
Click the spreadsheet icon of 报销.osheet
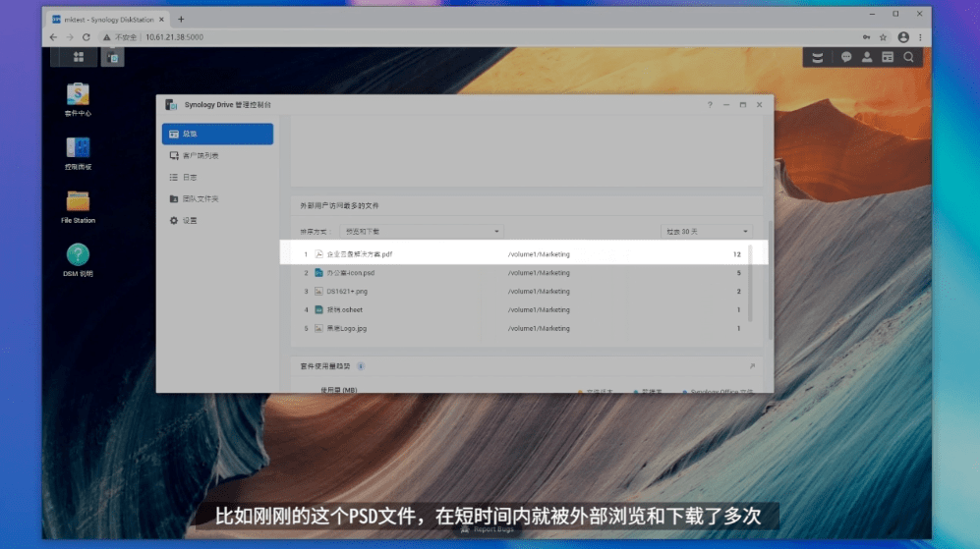pos(318,309)
